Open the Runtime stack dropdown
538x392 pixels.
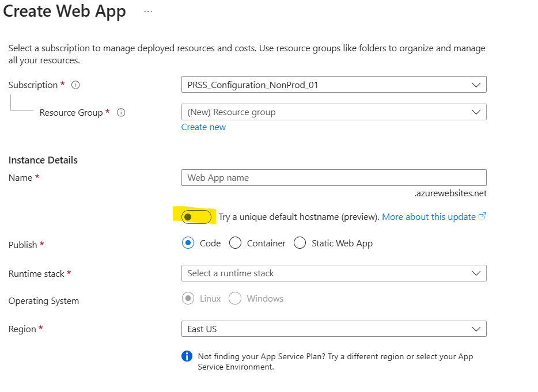pyautogui.click(x=334, y=273)
